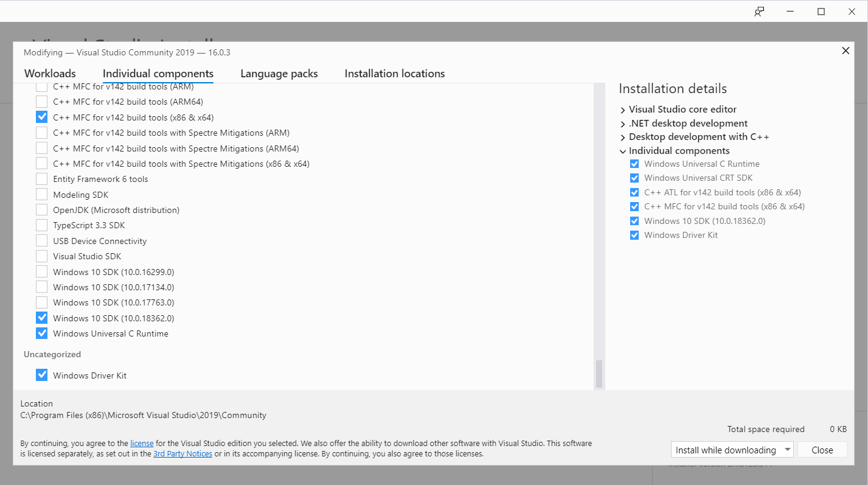Switch to the Workloads tab
This screenshot has height=485, width=868.
point(50,74)
